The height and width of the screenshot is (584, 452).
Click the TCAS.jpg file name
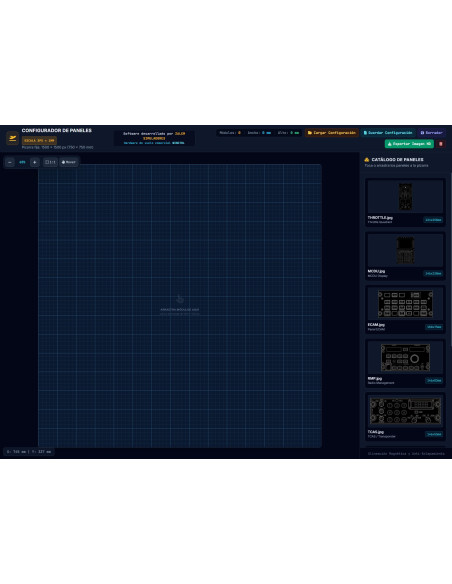[376, 432]
